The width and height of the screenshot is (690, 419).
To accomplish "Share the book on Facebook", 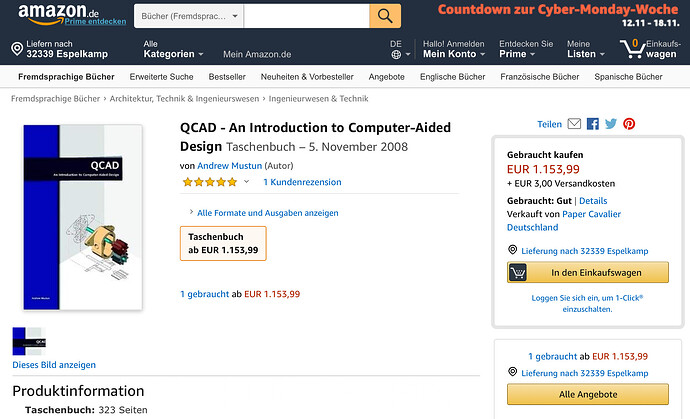I will point(592,124).
